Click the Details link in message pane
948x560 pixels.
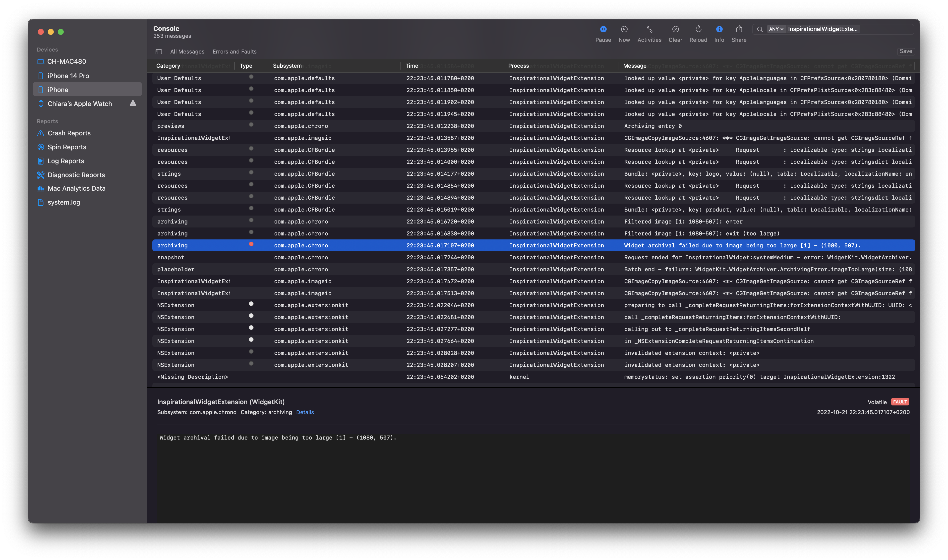click(305, 412)
